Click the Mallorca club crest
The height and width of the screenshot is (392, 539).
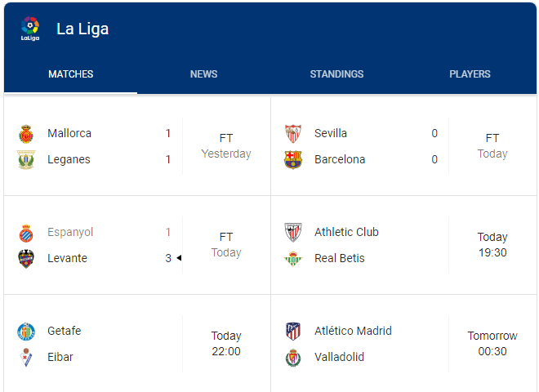point(26,134)
